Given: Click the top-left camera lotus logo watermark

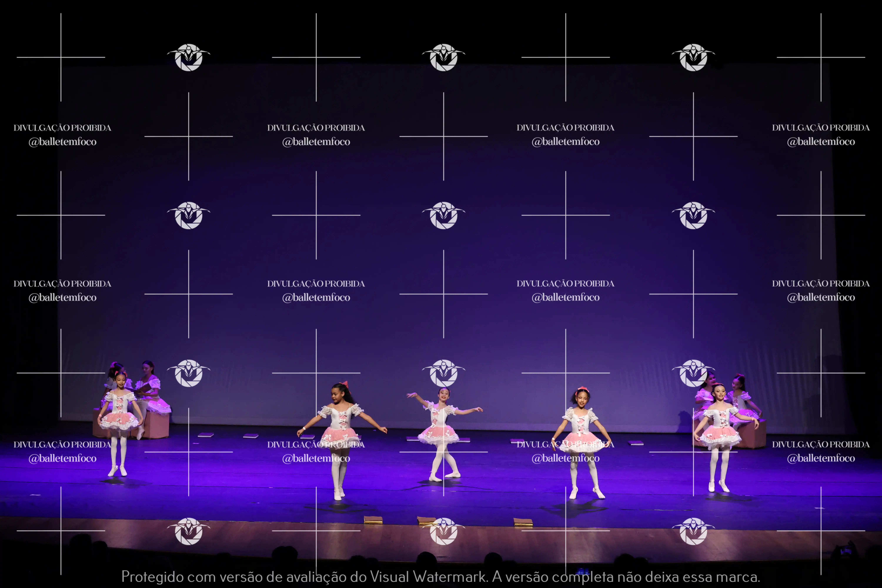Looking at the screenshot, I should click(189, 57).
